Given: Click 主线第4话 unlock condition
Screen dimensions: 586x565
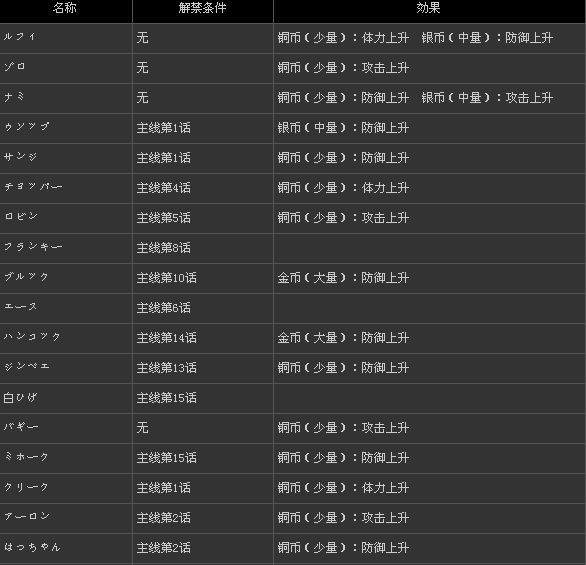Looking at the screenshot, I should [x=164, y=188].
